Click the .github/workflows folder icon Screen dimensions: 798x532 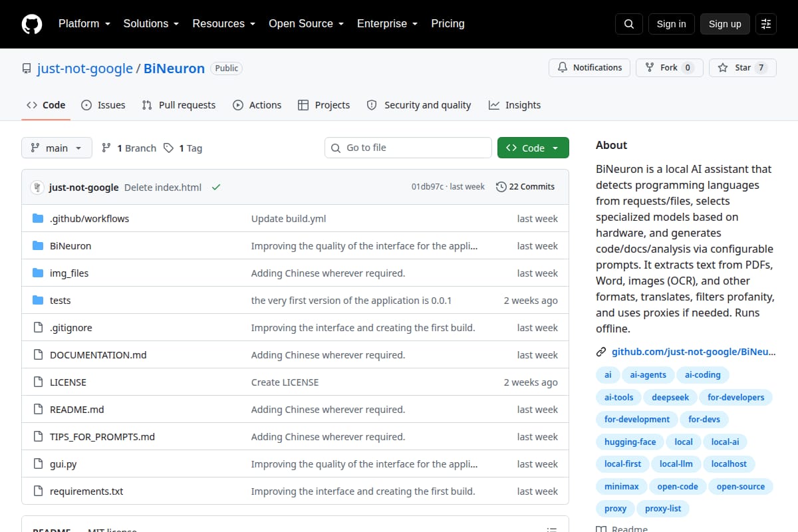pos(38,219)
